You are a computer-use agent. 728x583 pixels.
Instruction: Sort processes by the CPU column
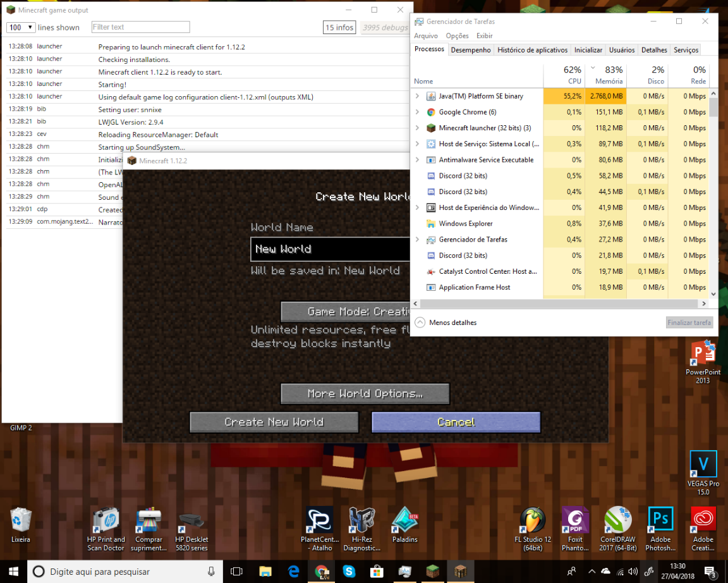(x=564, y=75)
